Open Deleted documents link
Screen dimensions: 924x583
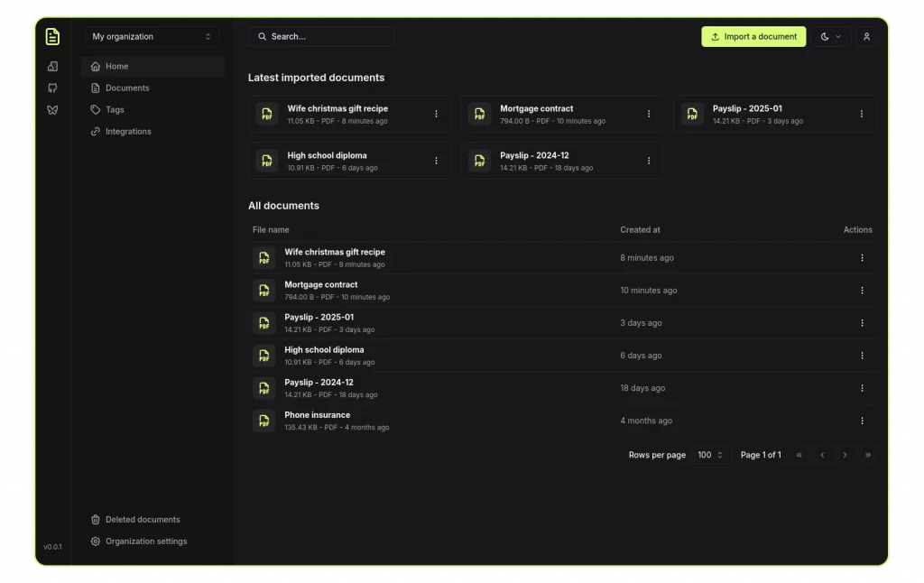143,520
